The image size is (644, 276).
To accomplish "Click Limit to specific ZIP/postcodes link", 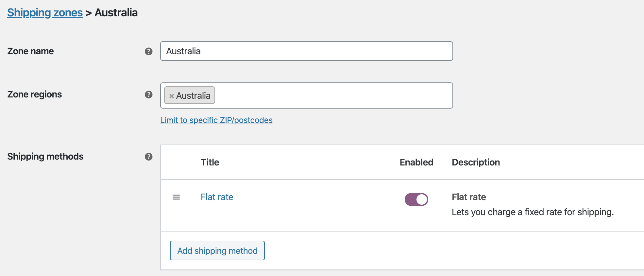I will point(216,120).
